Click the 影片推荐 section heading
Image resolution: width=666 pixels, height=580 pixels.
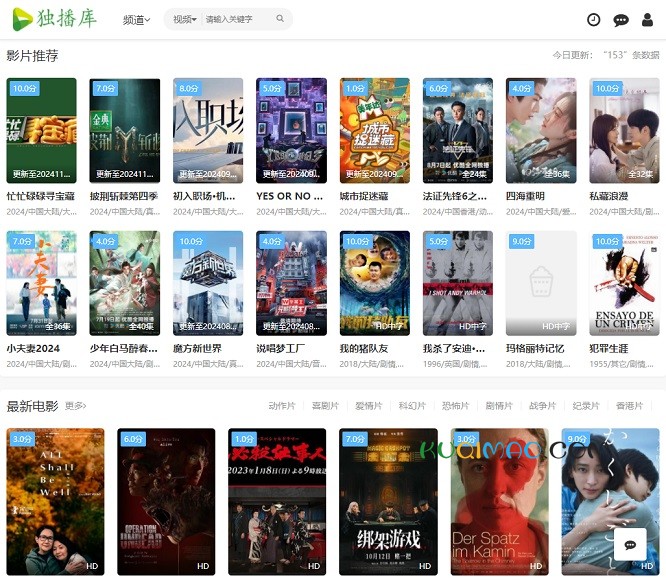click(32, 56)
